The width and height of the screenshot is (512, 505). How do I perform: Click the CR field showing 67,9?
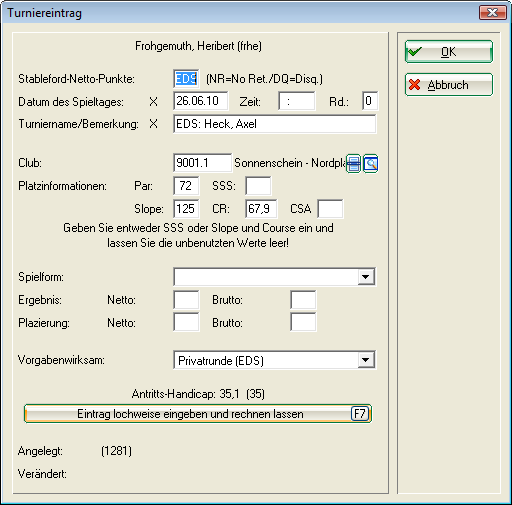261,209
